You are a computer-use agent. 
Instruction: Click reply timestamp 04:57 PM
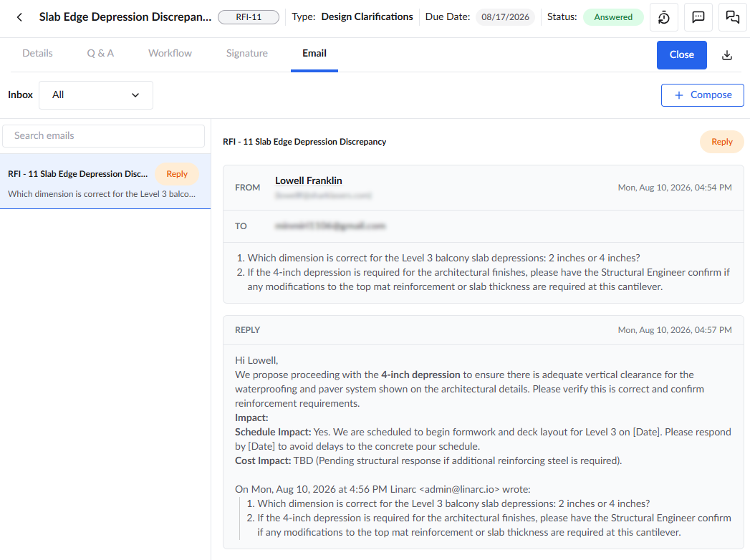674,330
